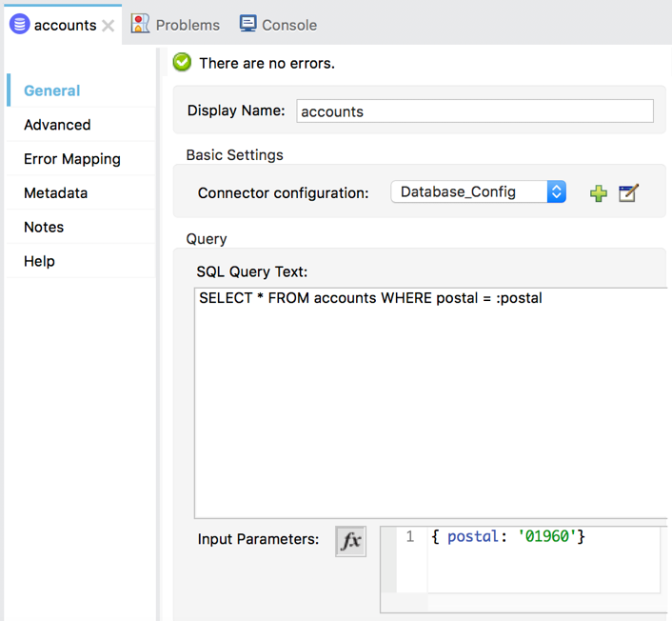Viewport: 672px width, 621px height.
Task: Click line number 1 in the editor
Action: (410, 536)
